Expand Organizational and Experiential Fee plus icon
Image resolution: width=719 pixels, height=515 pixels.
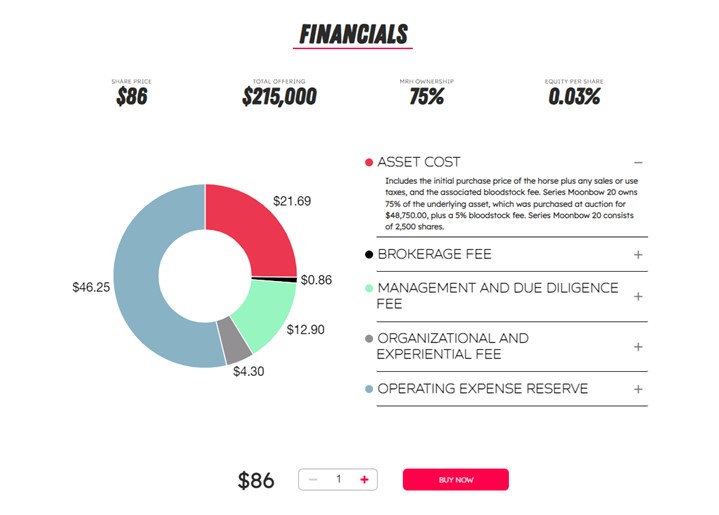pos(638,346)
